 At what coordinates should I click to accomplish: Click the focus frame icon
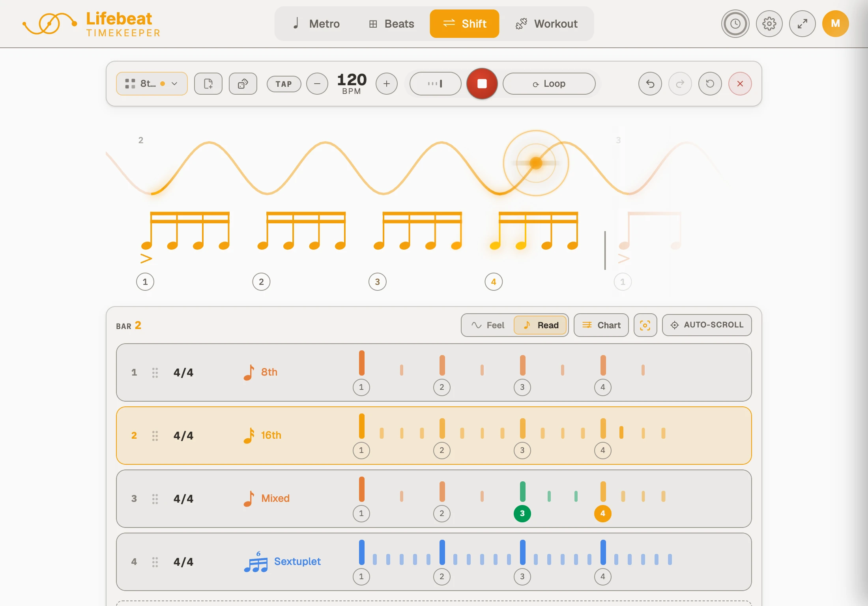tap(645, 325)
